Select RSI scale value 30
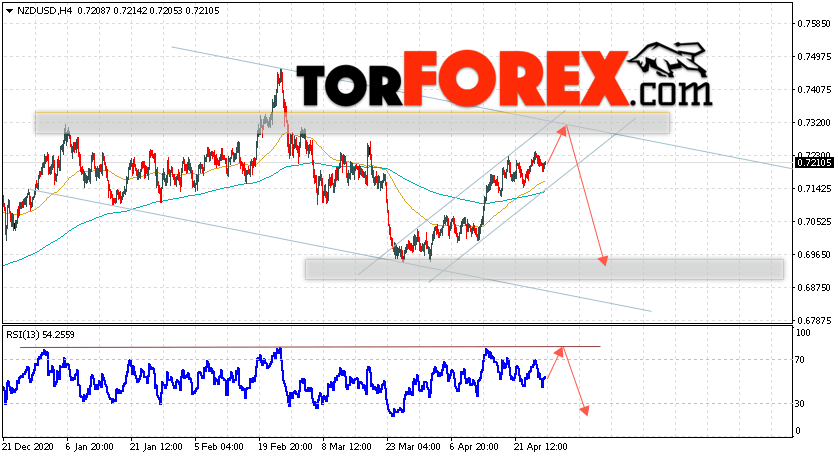 pyautogui.click(x=800, y=404)
